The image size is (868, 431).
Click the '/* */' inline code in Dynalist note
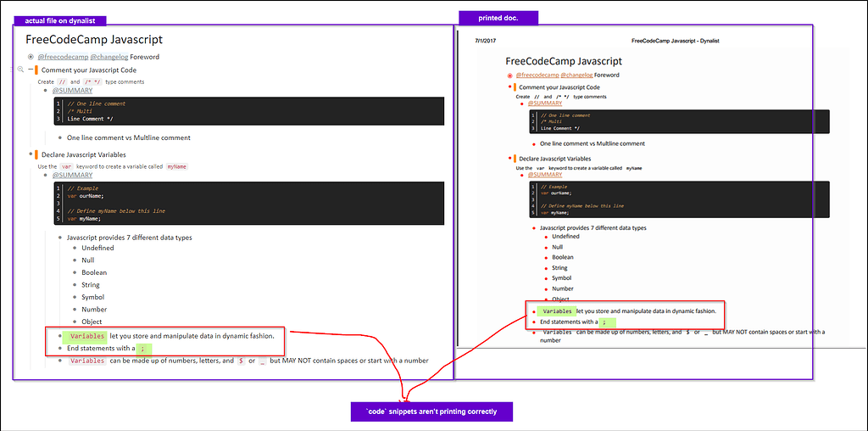click(x=92, y=81)
